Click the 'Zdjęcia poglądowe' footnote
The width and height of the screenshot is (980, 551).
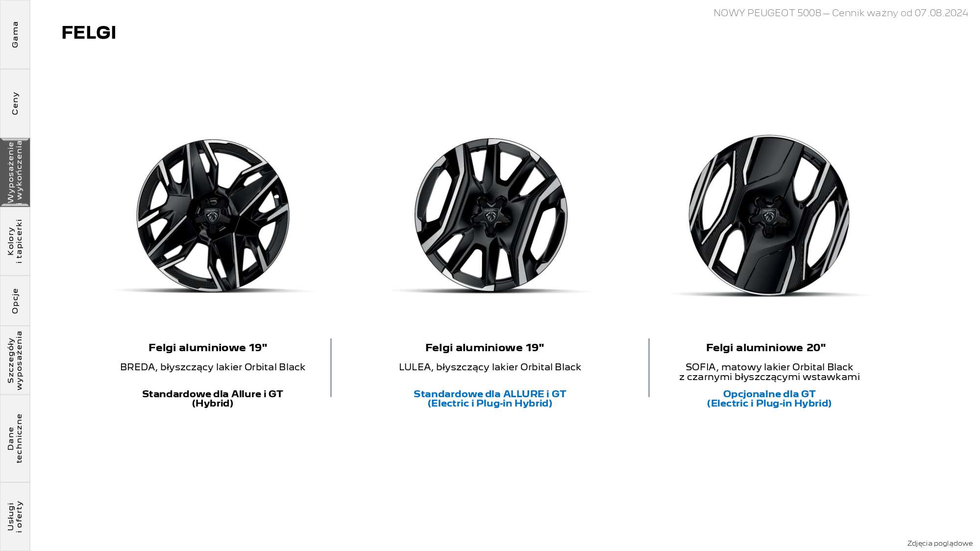[940, 543]
